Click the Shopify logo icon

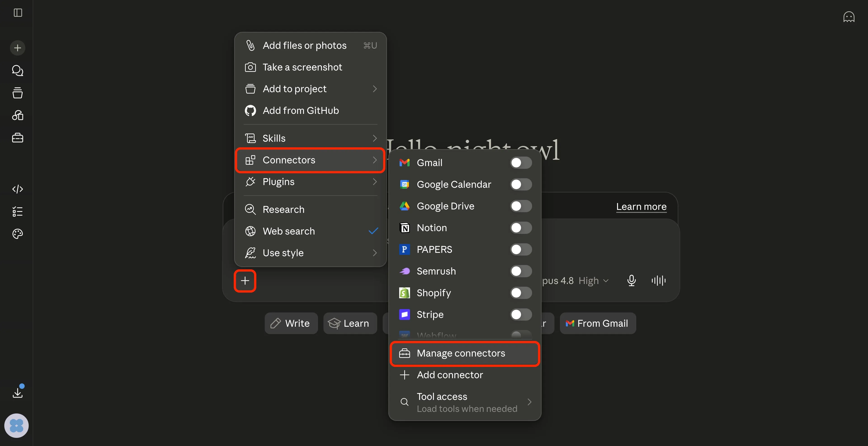click(404, 293)
